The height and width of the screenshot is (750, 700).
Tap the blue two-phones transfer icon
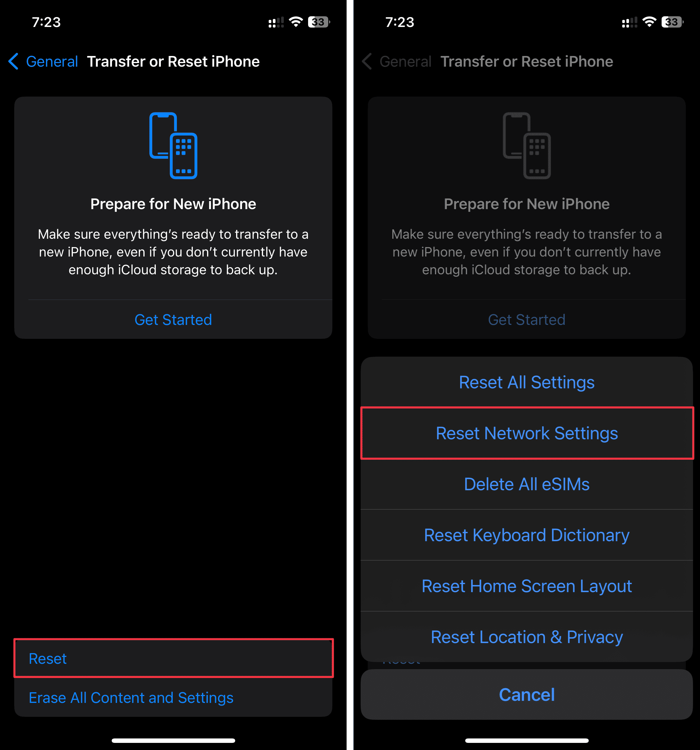pyautogui.click(x=173, y=146)
